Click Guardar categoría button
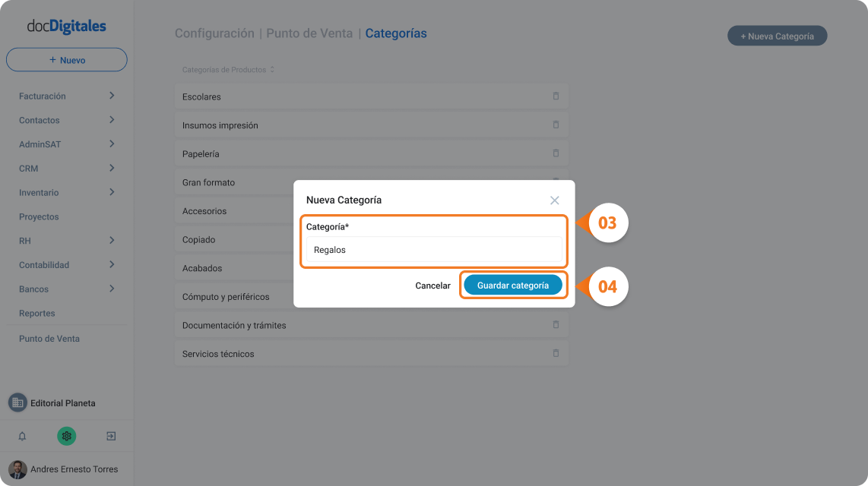The height and width of the screenshot is (486, 868). 513,286
